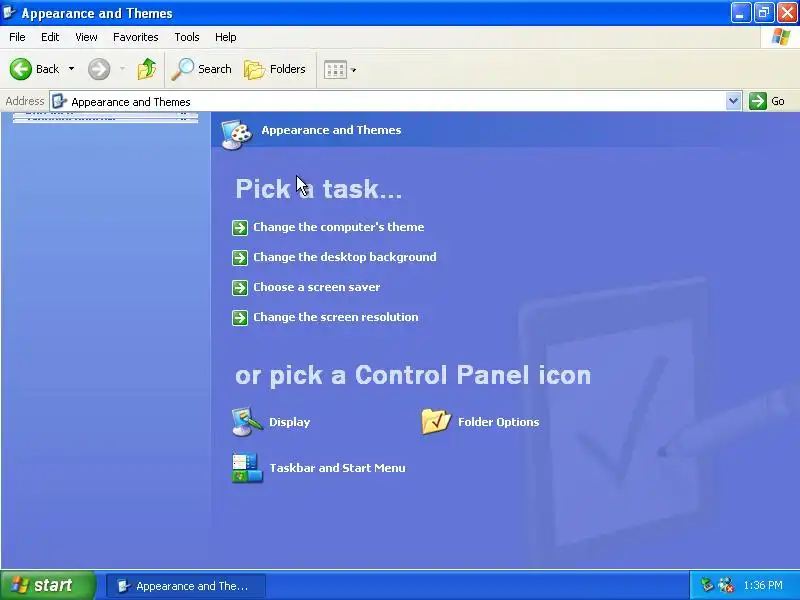Click green arrow beside screen resolution task
800x600 pixels.
point(240,318)
